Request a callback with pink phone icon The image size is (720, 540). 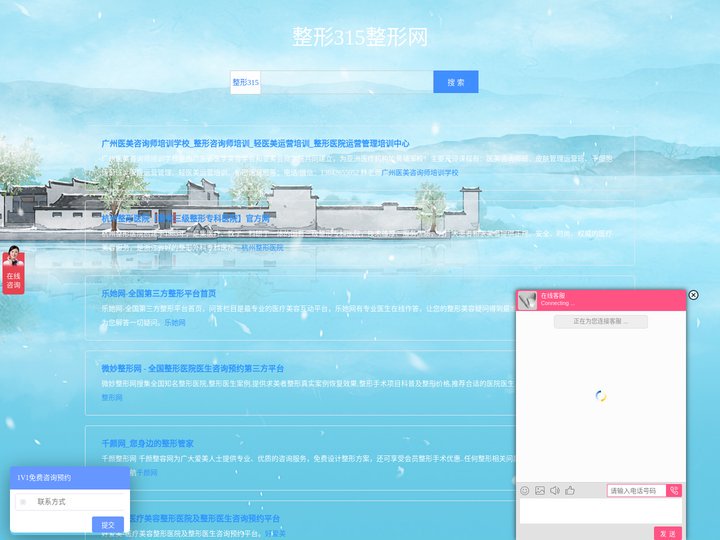674,490
